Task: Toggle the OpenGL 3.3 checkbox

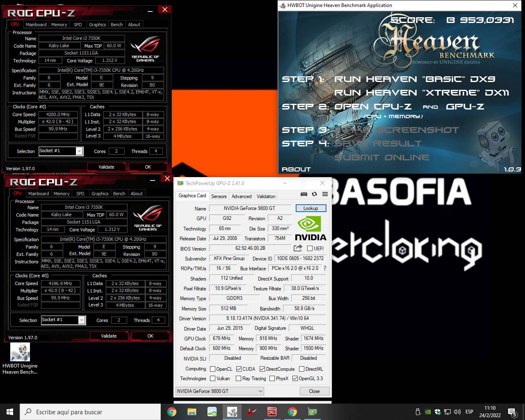Action: click(295, 378)
